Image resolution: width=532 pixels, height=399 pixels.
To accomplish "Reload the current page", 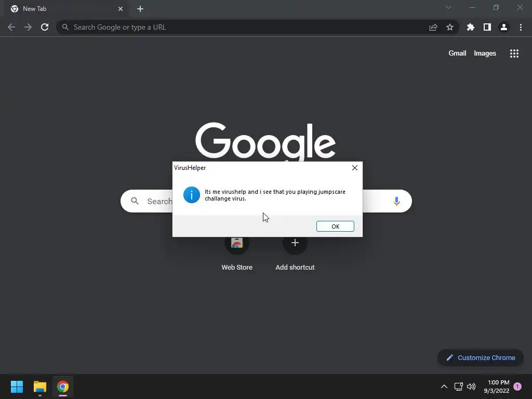I will [45, 27].
